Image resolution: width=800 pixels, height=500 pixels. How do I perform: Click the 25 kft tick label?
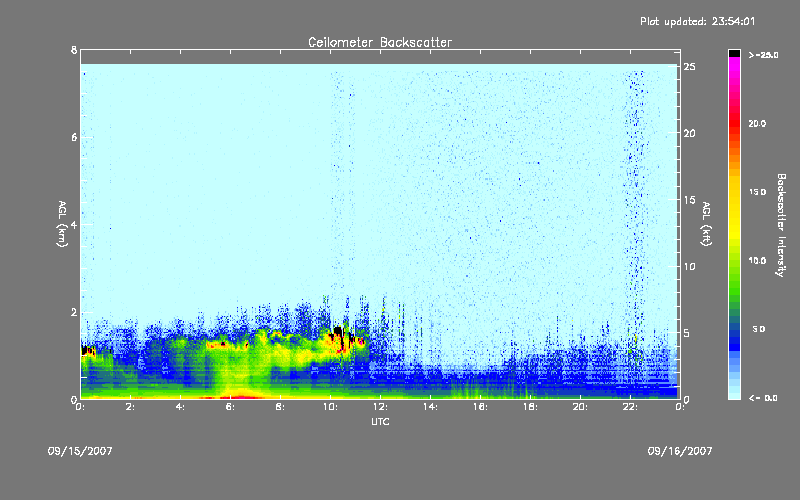coord(689,67)
